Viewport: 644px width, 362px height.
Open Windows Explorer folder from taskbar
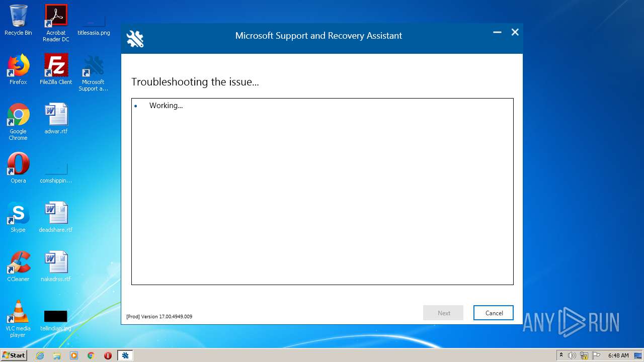pyautogui.click(x=57, y=355)
